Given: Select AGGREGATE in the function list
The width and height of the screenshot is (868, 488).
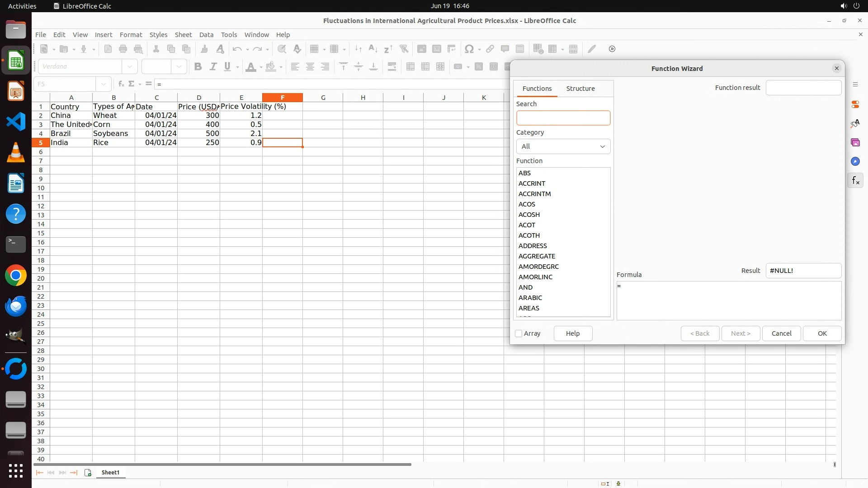Looking at the screenshot, I should [537, 256].
